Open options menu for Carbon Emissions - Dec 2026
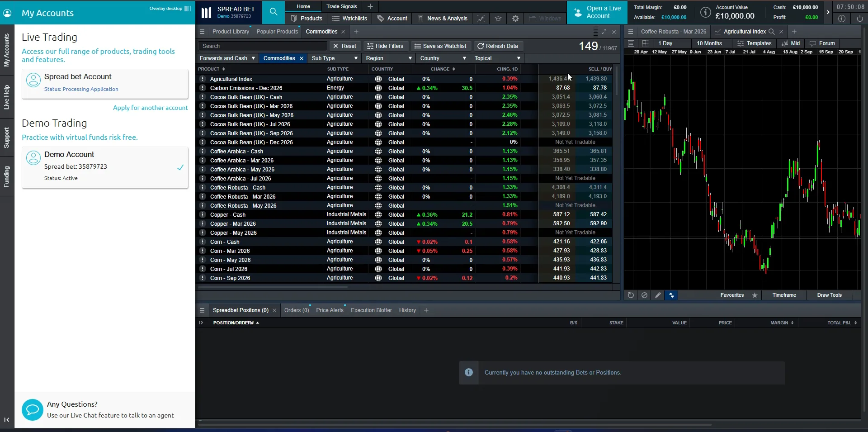Viewport: 868px width, 432px height. pyautogui.click(x=202, y=88)
